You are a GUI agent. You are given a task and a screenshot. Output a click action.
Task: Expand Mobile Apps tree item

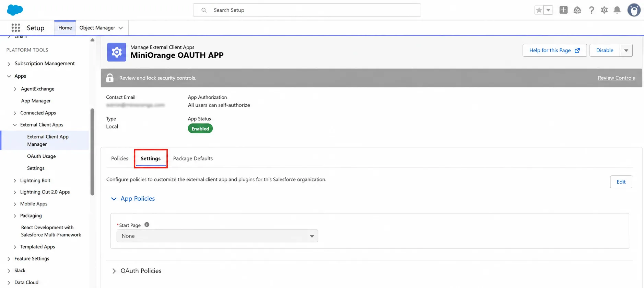pyautogui.click(x=15, y=204)
